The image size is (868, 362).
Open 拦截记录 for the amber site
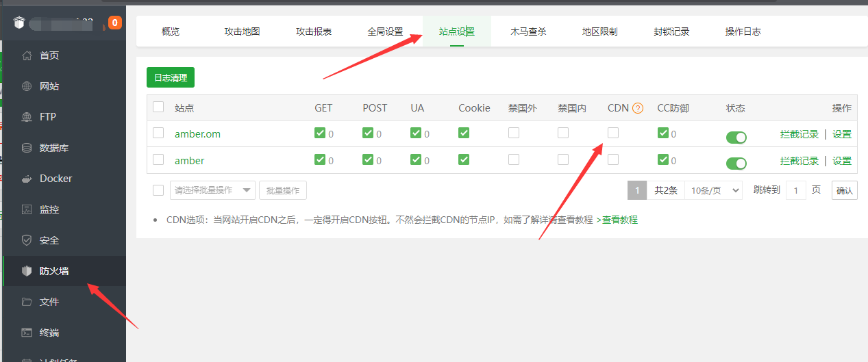(799, 161)
